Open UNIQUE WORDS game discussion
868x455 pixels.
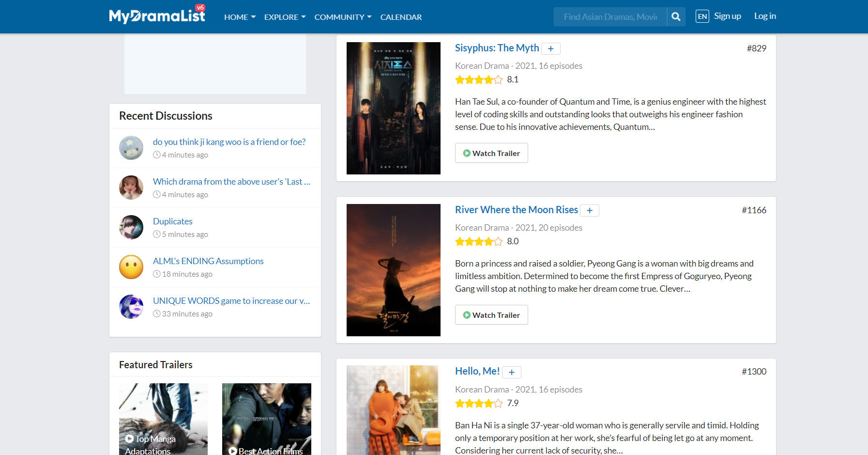(231, 301)
